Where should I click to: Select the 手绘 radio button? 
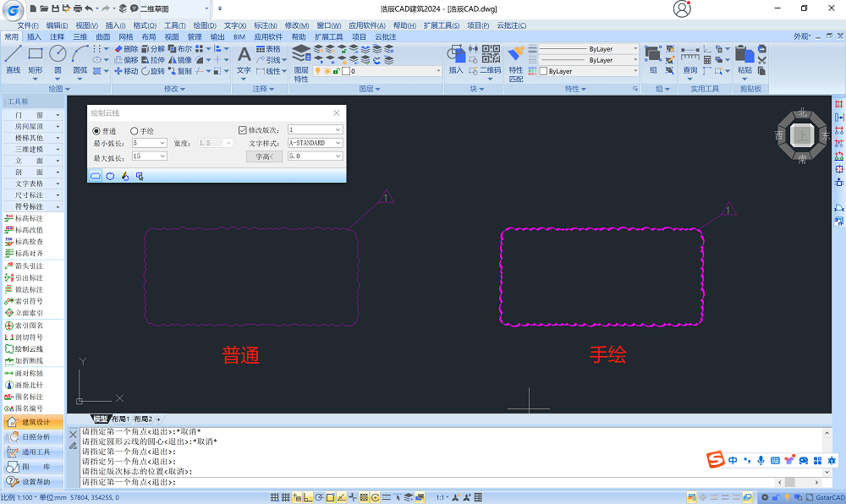(x=134, y=131)
